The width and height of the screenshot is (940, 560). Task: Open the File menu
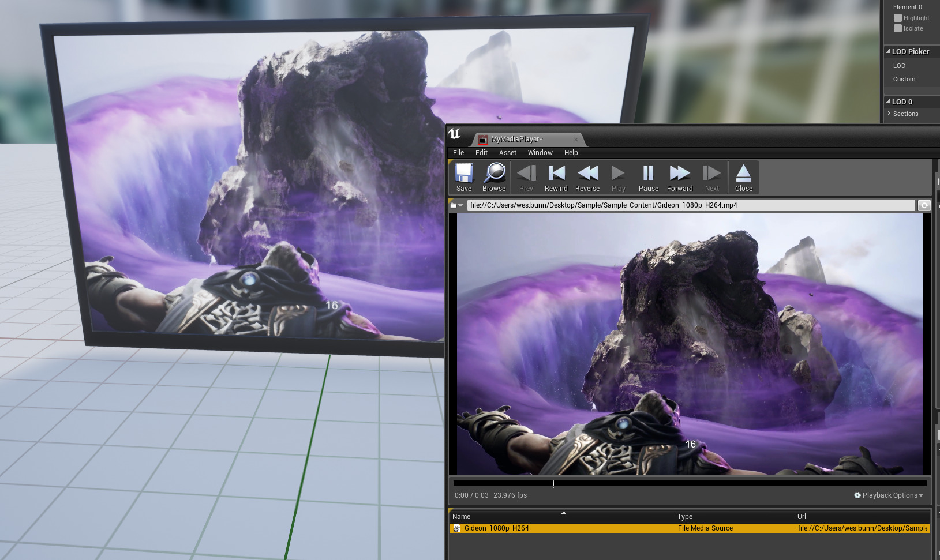tap(458, 153)
